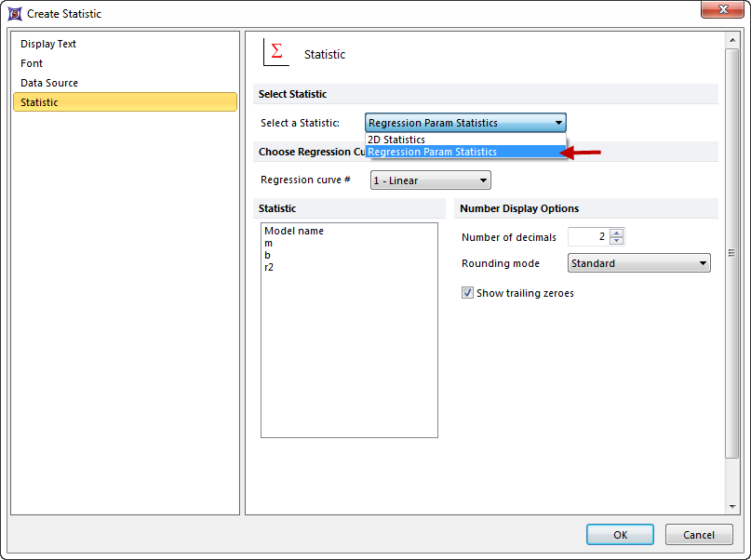
Task: Click the scroll down arrow of panel
Action: (x=732, y=507)
